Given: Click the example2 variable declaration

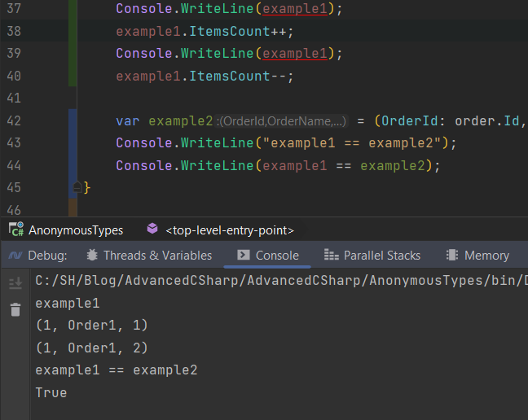Looking at the screenshot, I should [x=181, y=121].
